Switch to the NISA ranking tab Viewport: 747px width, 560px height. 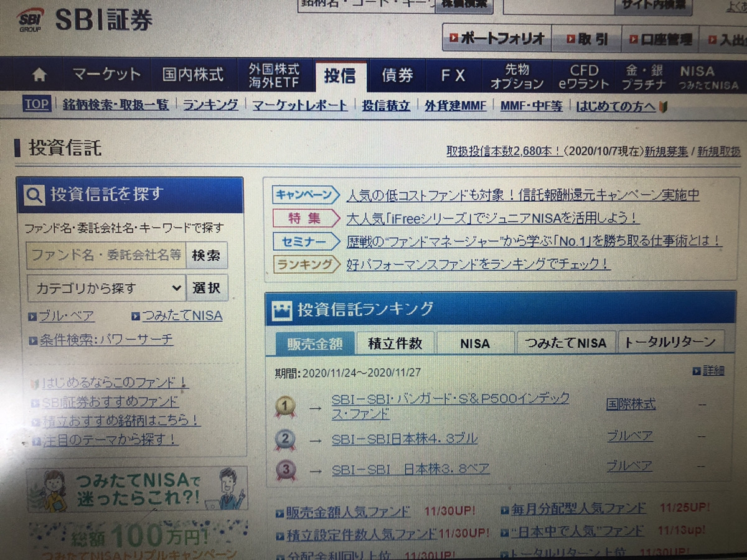tap(476, 343)
